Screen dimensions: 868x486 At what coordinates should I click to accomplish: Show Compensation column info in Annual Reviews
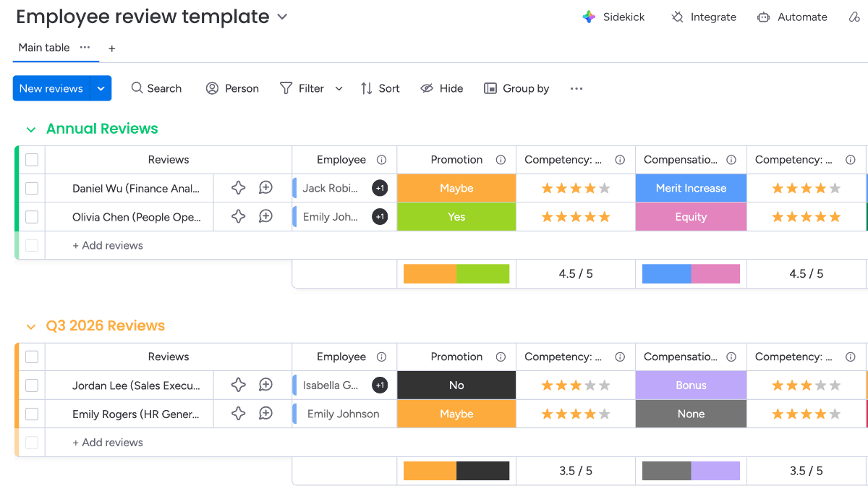731,160
